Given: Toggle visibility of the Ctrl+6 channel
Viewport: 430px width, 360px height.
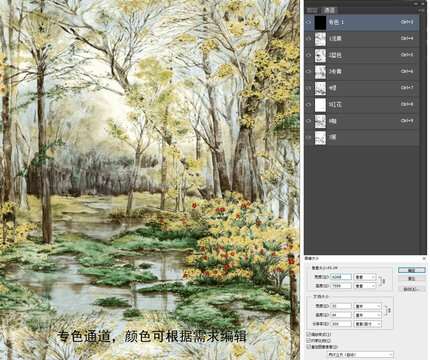Looking at the screenshot, I should pos(309,71).
